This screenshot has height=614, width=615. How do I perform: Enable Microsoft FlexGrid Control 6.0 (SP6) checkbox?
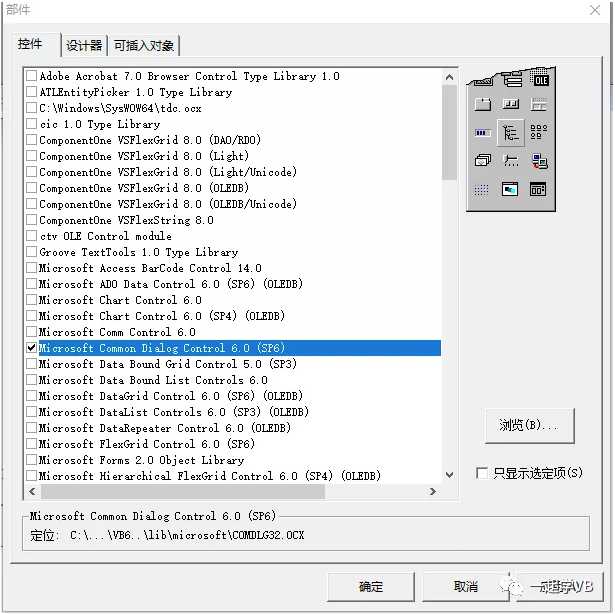pos(31,444)
